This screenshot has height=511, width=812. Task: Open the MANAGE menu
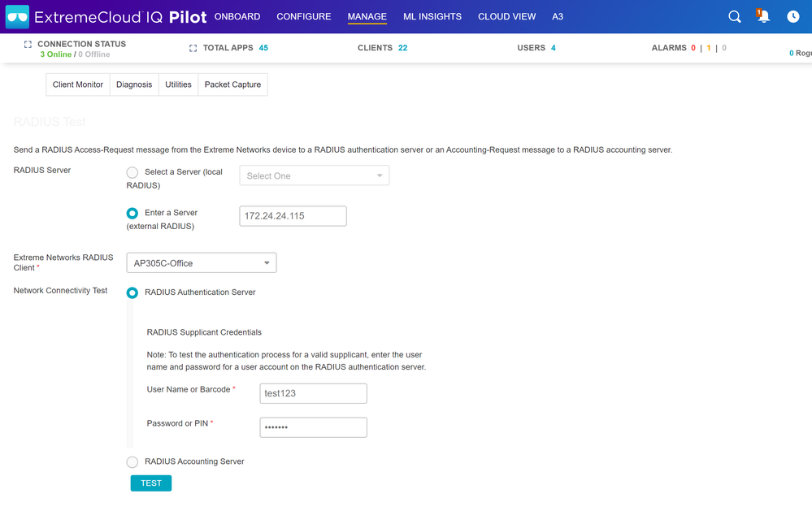(367, 16)
